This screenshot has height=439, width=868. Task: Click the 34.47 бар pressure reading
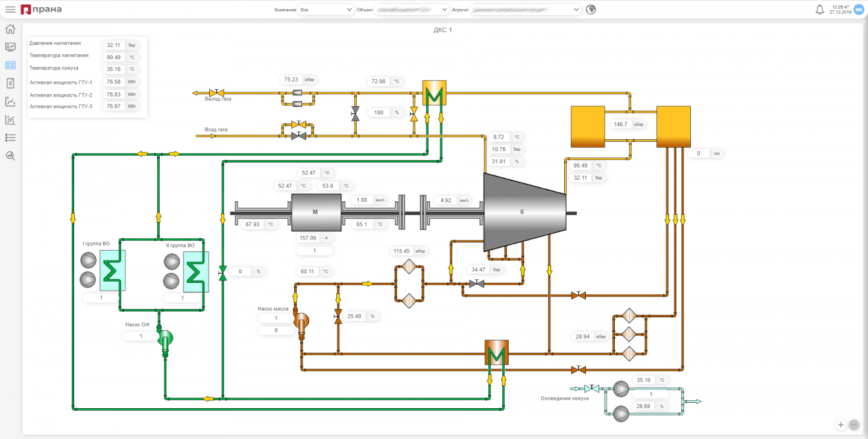486,270
